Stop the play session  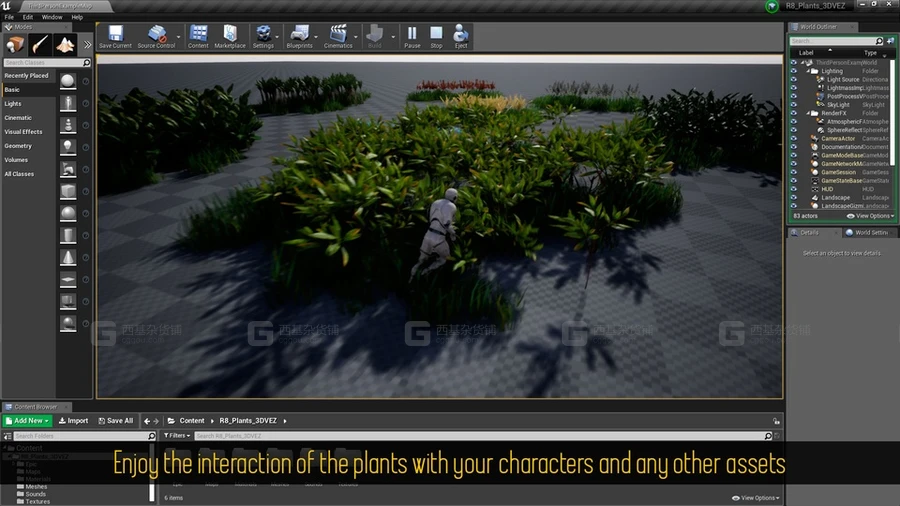point(436,36)
